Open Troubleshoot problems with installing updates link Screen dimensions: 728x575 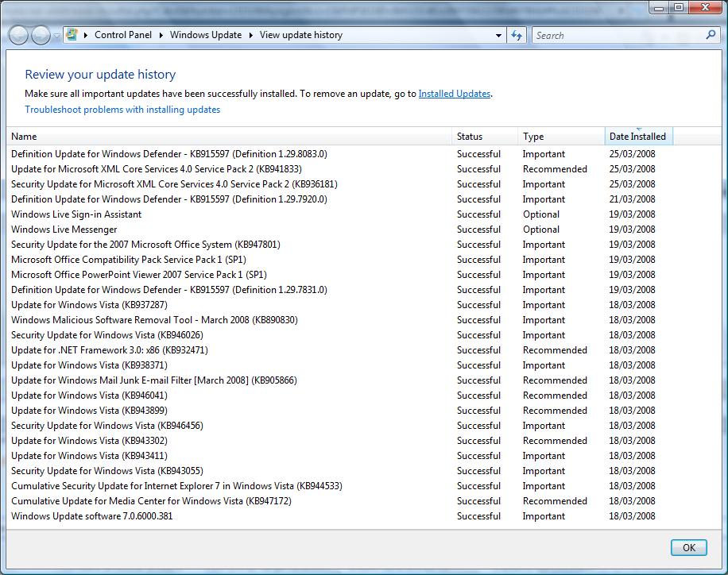tap(122, 110)
